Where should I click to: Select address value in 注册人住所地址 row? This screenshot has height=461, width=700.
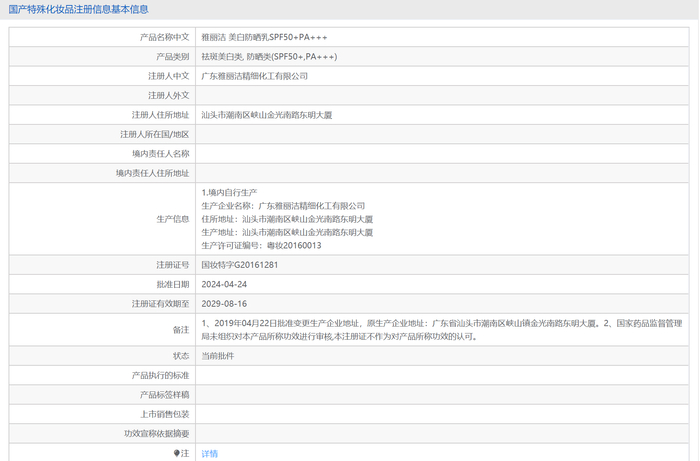click(x=267, y=115)
